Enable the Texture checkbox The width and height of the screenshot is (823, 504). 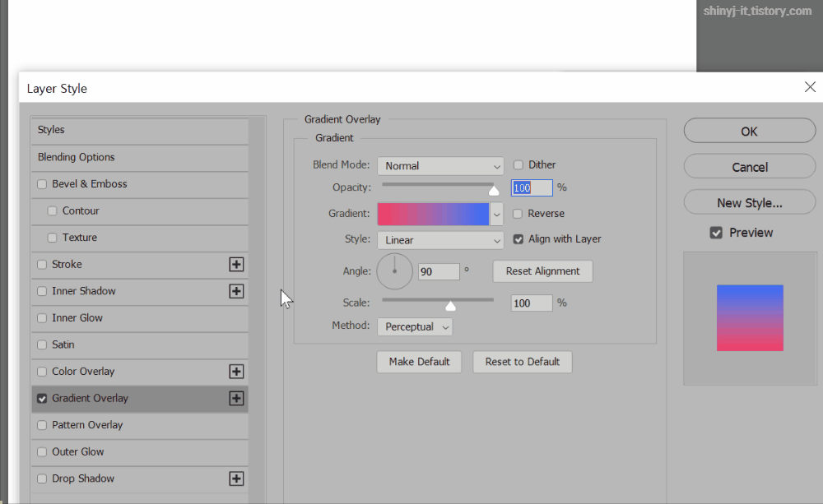click(52, 238)
